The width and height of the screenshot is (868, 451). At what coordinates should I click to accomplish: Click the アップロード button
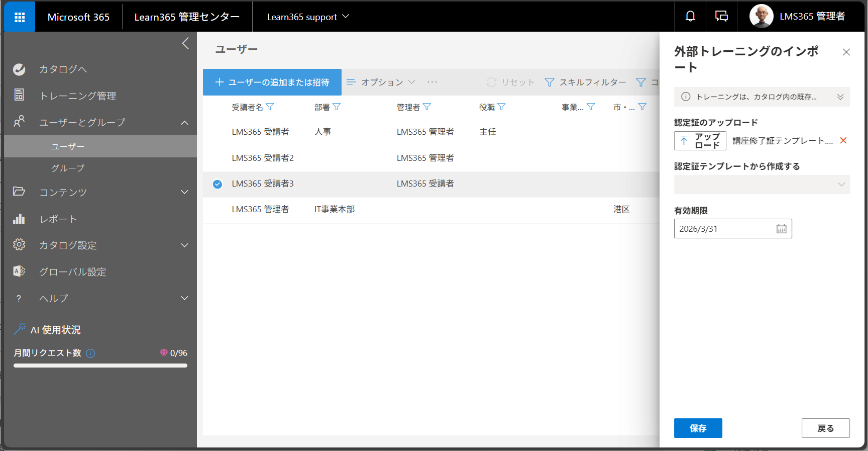700,141
